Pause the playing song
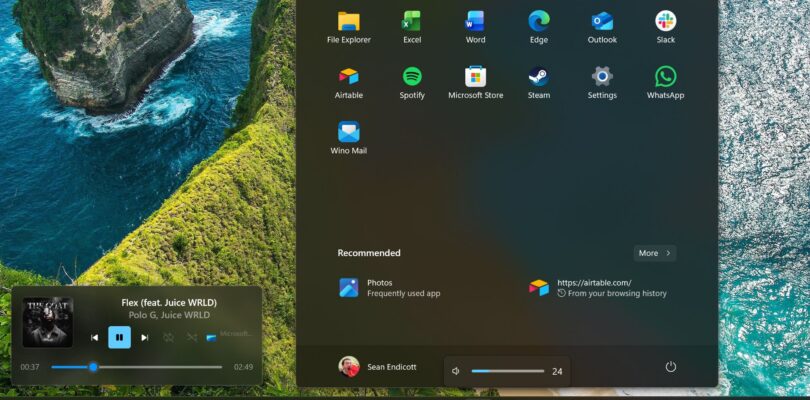This screenshot has width=810, height=400. (x=119, y=337)
